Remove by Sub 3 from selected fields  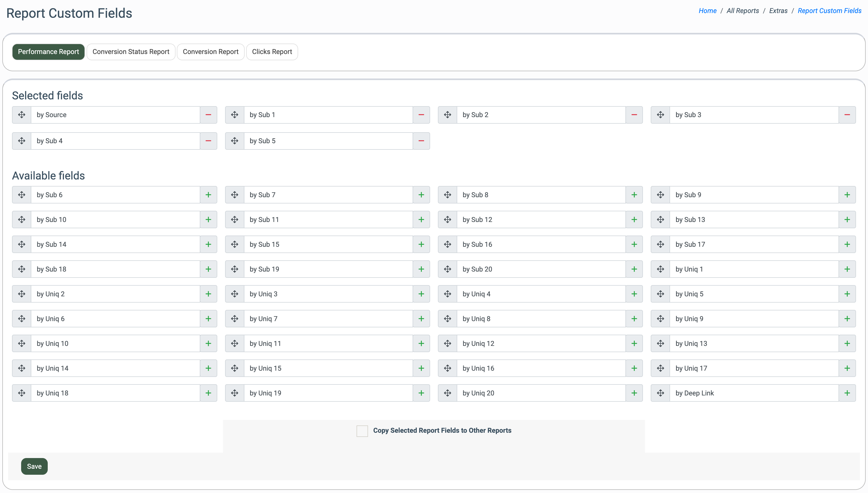847,115
